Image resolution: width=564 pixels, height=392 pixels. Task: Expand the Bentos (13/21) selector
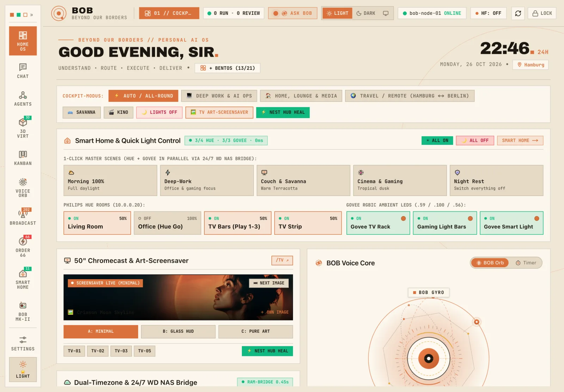tap(227, 68)
